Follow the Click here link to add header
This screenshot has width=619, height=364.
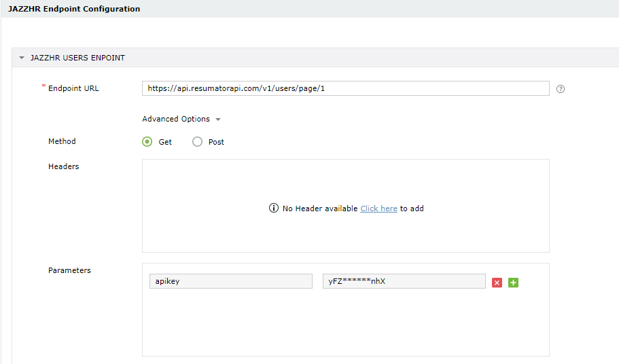click(x=378, y=208)
